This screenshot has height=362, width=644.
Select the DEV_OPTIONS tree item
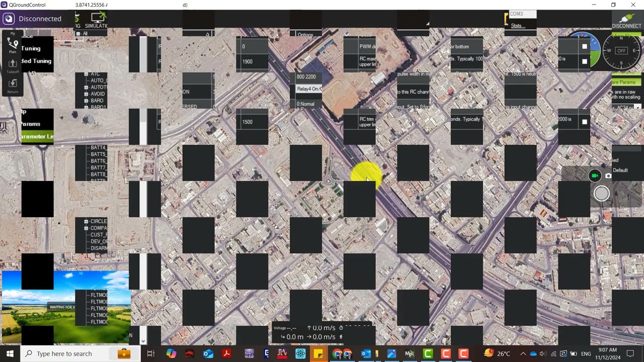point(99,241)
